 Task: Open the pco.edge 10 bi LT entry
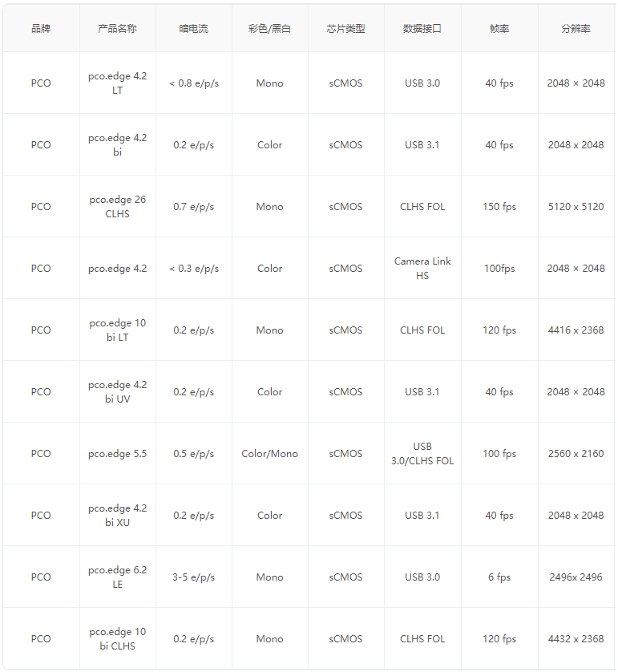(x=117, y=330)
